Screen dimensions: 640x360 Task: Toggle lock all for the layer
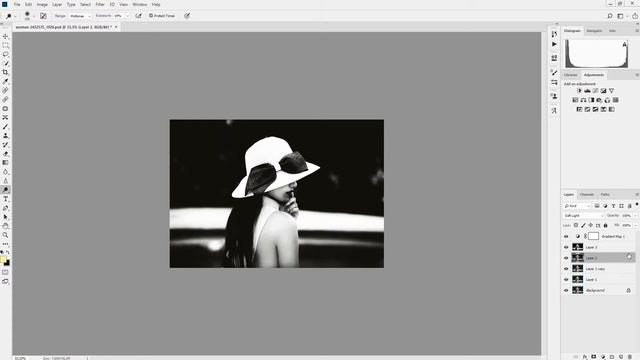(x=605, y=225)
